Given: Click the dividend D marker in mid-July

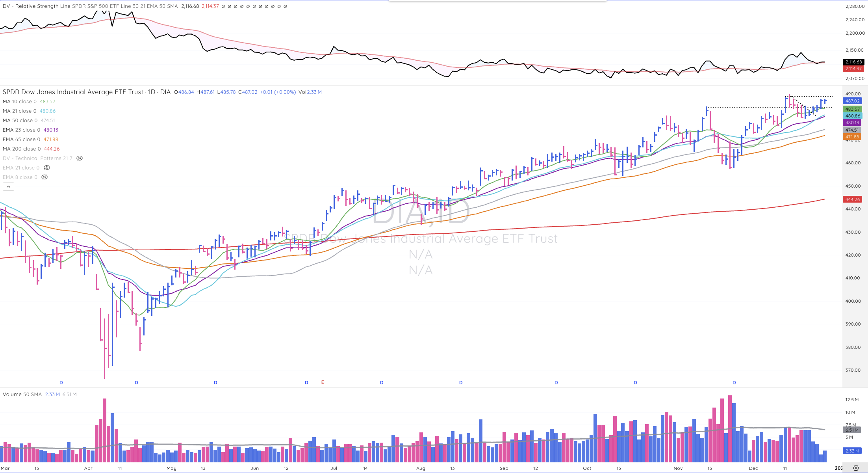Looking at the screenshot, I should 382,382.
